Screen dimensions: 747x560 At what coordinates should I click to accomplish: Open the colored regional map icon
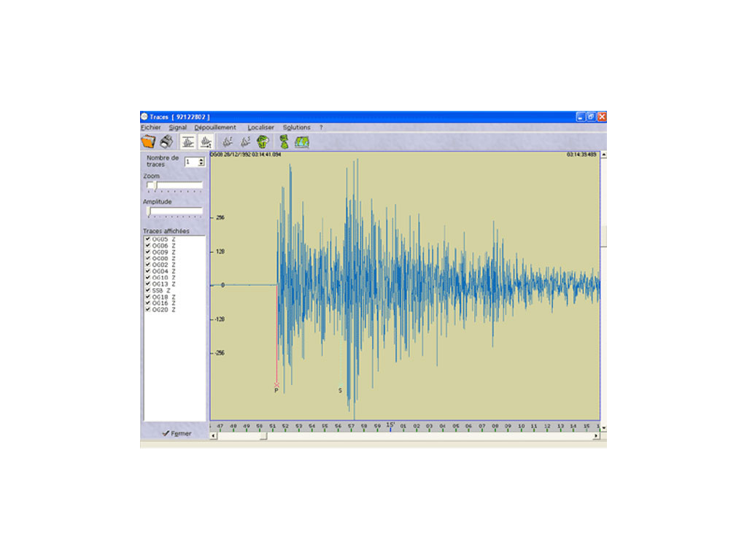click(302, 141)
